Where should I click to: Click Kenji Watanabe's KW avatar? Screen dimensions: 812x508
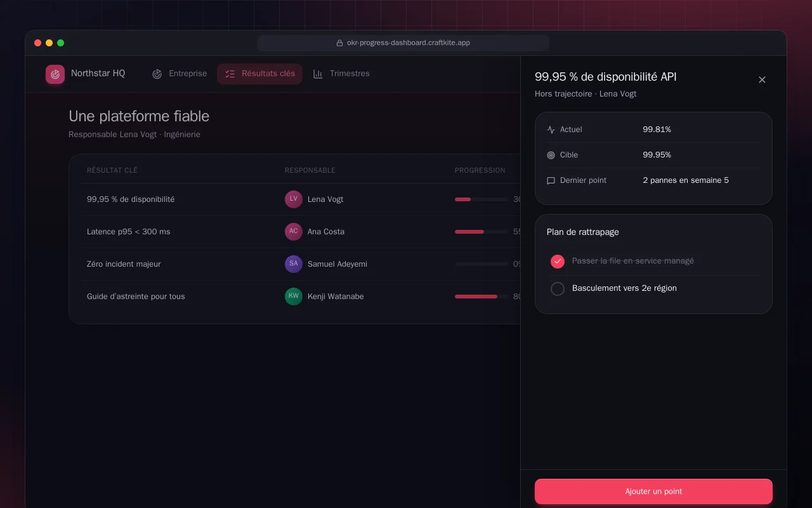coord(294,297)
